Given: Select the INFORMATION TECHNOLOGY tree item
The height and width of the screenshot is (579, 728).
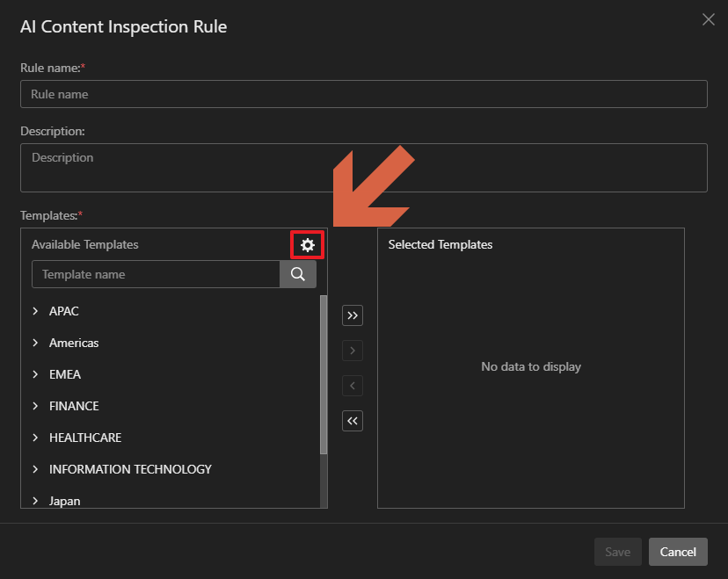Looking at the screenshot, I should tap(130, 469).
